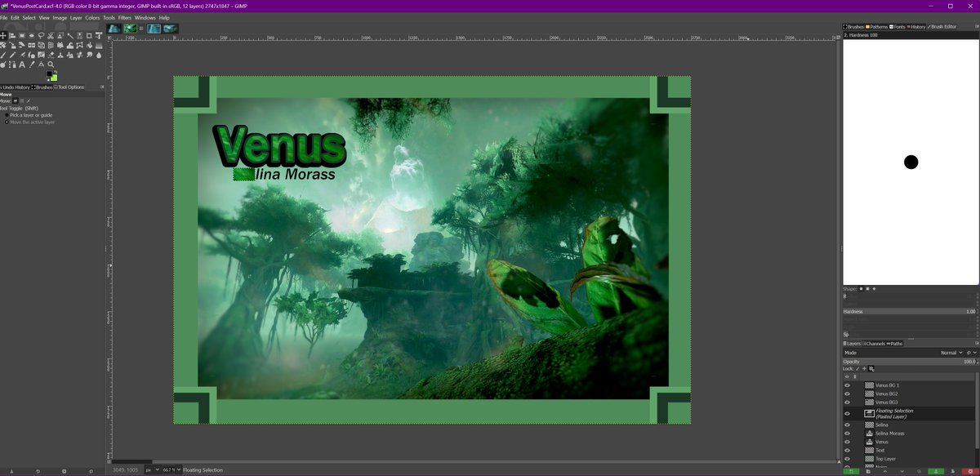Open the px unit dropdown

153,469
